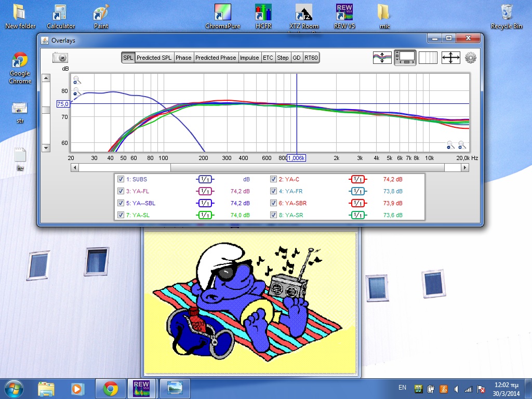Image resolution: width=532 pixels, height=399 pixels.
Task: Capture the Overlays graph with the camera icon
Action: [x=60, y=58]
